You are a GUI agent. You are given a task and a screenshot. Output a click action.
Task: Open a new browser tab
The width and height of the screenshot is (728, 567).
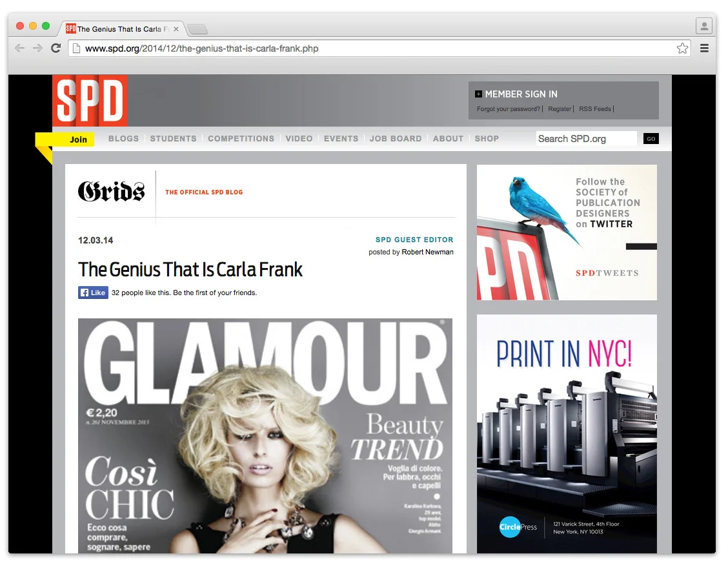[197, 29]
